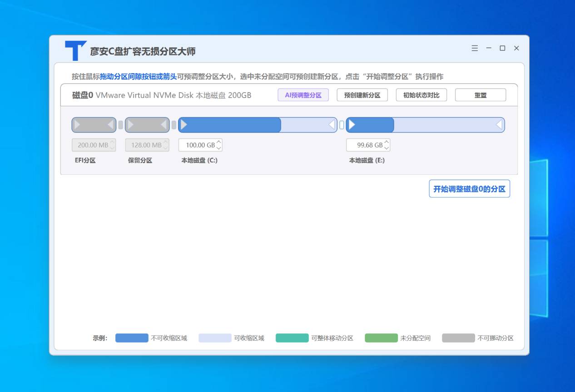Click the AI预调整分区 button
This screenshot has width=575, height=392.
pyautogui.click(x=303, y=95)
